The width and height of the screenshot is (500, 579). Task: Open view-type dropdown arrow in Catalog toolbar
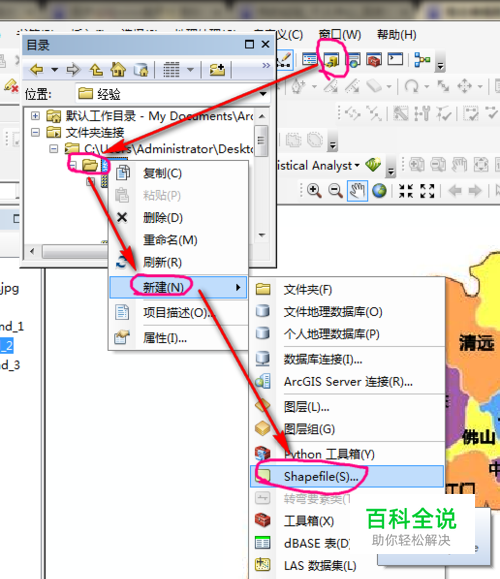191,69
